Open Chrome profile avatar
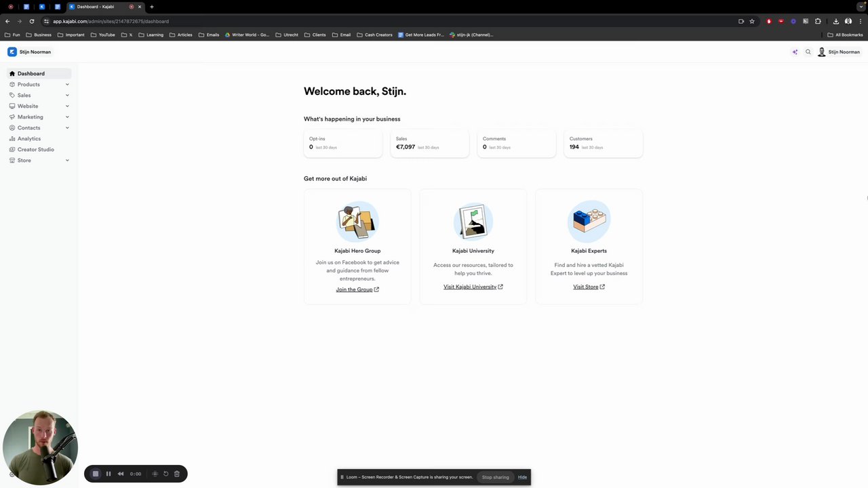Screen dimensions: 868x488 coord(848,21)
